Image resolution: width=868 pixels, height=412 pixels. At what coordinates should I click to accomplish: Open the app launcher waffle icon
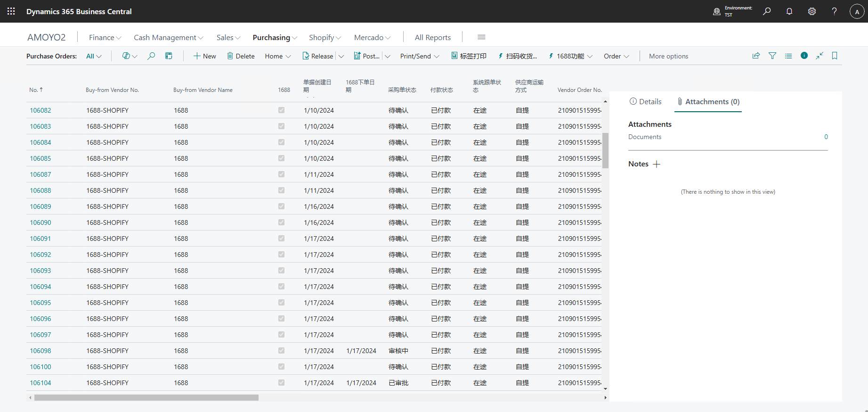coord(11,11)
